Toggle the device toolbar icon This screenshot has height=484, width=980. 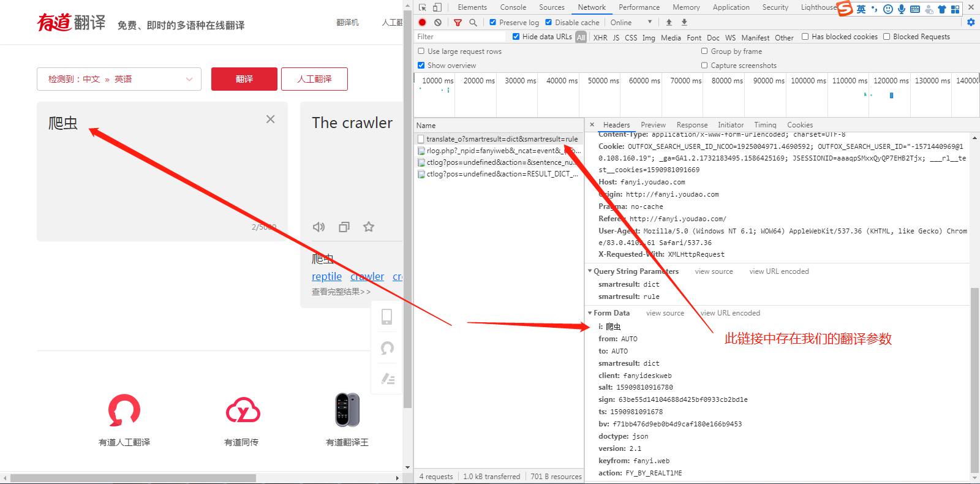click(437, 7)
